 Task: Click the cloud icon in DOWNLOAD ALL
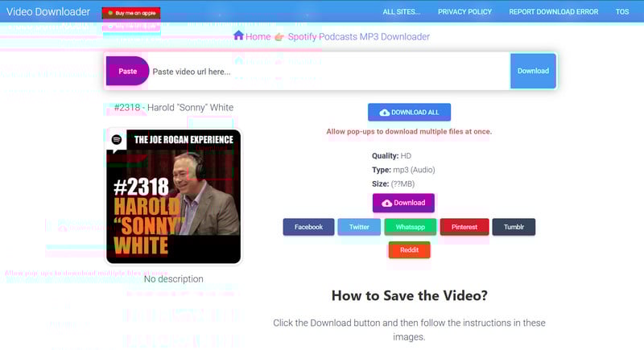(385, 113)
